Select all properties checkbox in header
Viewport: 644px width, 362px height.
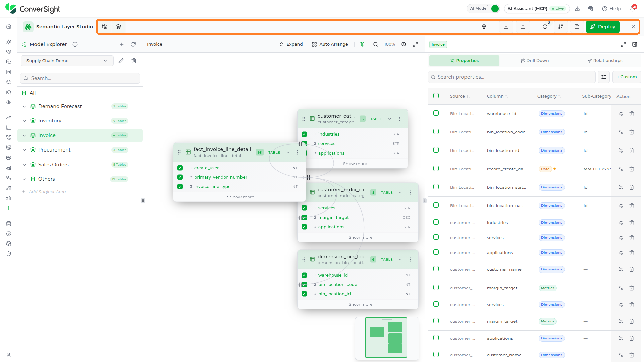436,96
